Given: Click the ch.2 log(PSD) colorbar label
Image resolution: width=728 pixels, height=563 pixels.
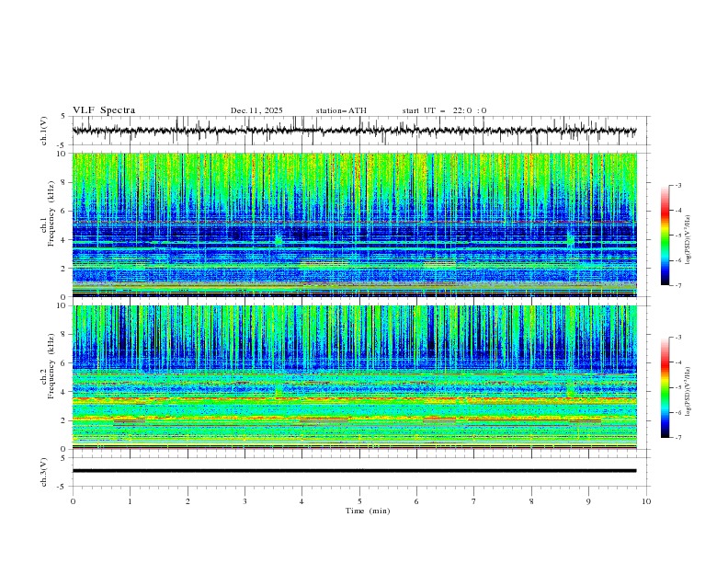Looking at the screenshot, I should click(688, 391).
